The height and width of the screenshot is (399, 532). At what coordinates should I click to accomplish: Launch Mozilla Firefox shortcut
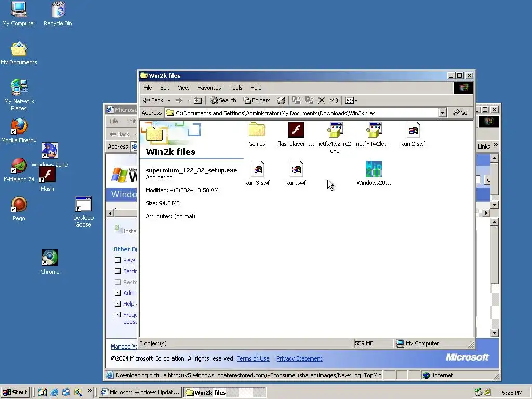click(19, 130)
